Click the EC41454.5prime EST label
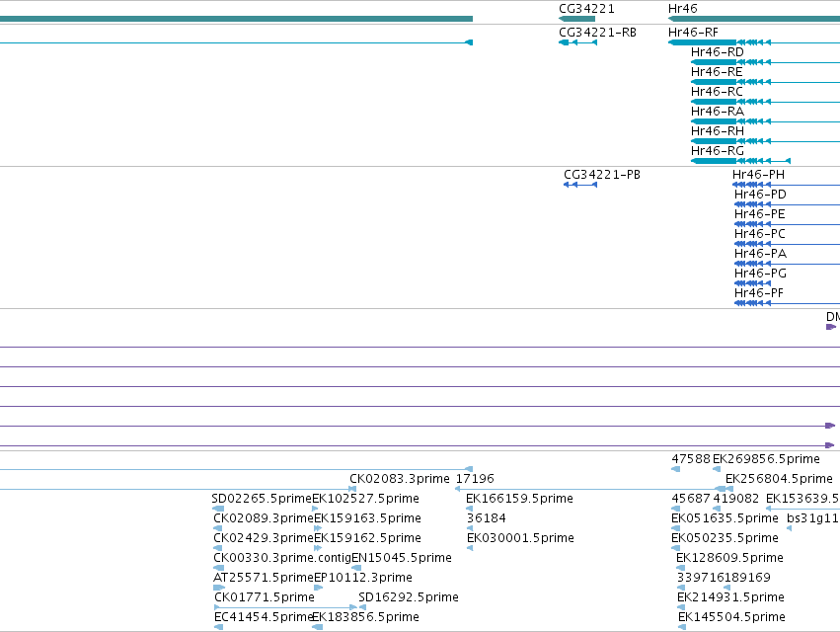The width and height of the screenshot is (840, 632). pyautogui.click(x=263, y=617)
